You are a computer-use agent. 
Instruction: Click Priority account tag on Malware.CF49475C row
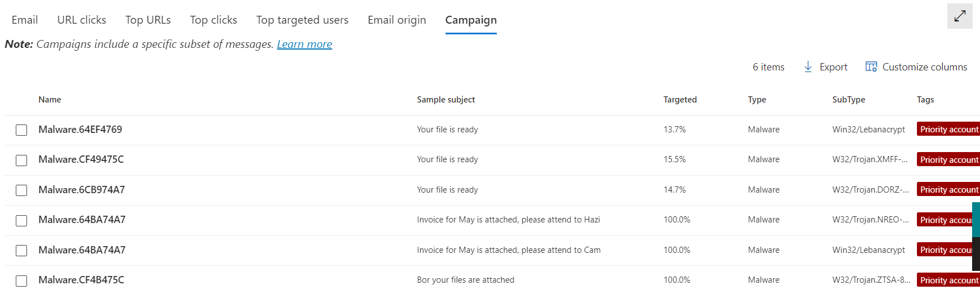[x=948, y=159]
